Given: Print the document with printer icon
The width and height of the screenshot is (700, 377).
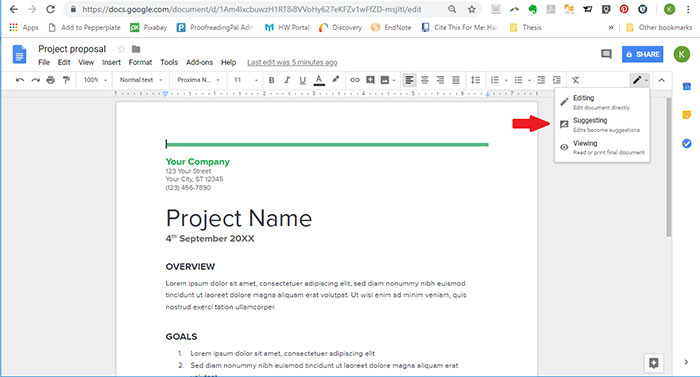Looking at the screenshot, I should pos(50,80).
